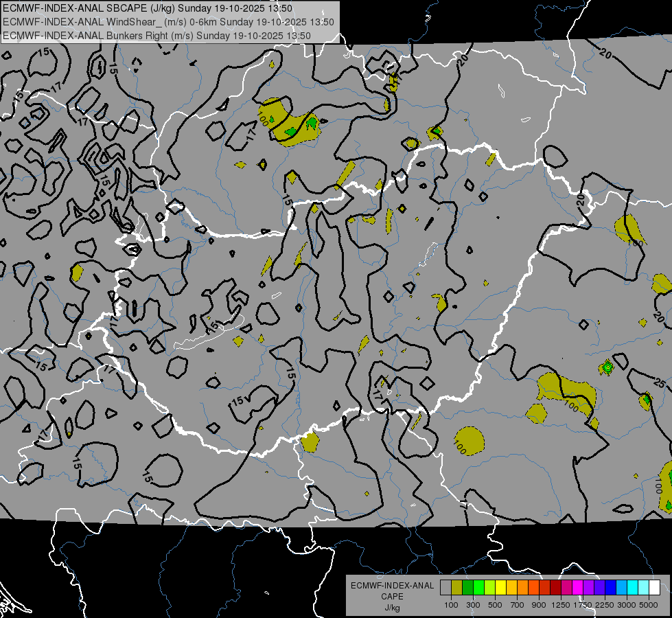Click the WindShear 0-6km title line
The height and width of the screenshot is (618, 672).
click(168, 22)
